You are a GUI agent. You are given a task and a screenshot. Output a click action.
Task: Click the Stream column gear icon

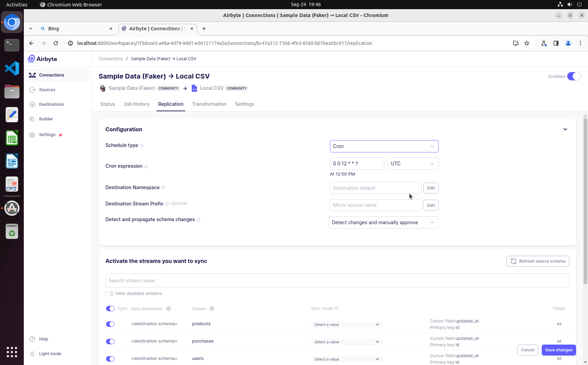pyautogui.click(x=212, y=309)
